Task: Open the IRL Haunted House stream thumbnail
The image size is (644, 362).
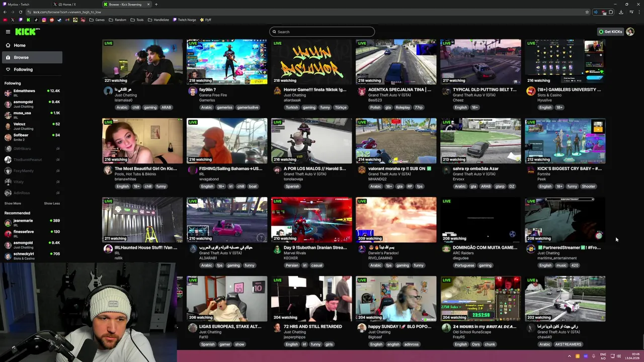Action: pos(142,220)
